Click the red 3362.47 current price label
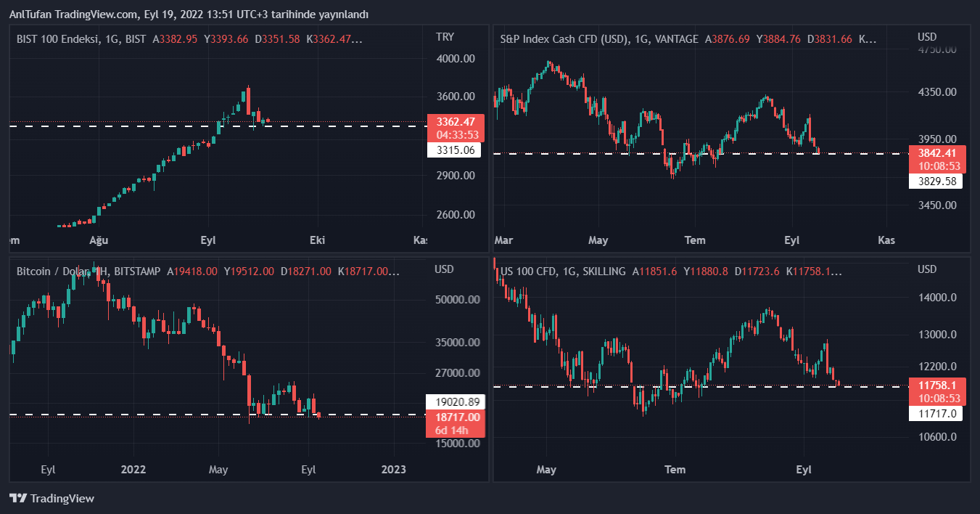This screenshot has height=514, width=980. click(x=456, y=122)
